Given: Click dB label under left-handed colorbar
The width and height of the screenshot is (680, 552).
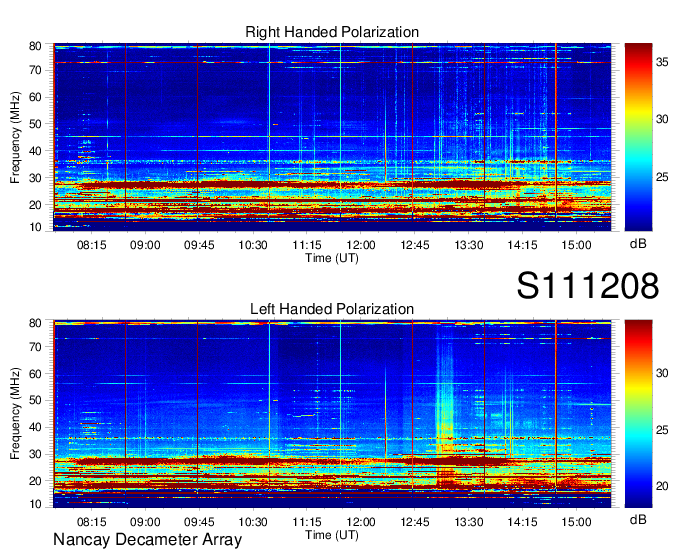Looking at the screenshot, I should coord(638,519).
